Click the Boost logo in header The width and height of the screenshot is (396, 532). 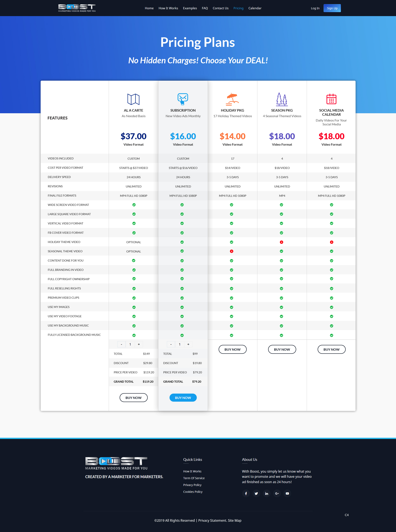77,8
